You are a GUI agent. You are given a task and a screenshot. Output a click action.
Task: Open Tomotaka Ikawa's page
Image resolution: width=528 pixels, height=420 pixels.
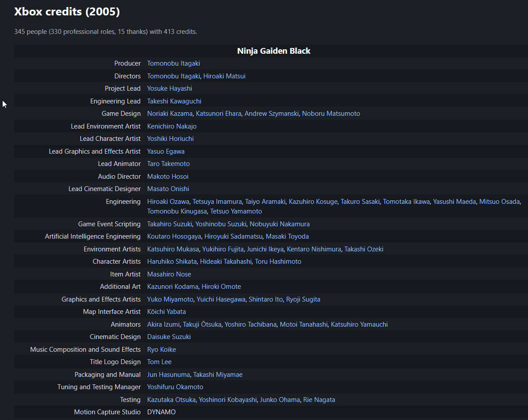tap(406, 202)
